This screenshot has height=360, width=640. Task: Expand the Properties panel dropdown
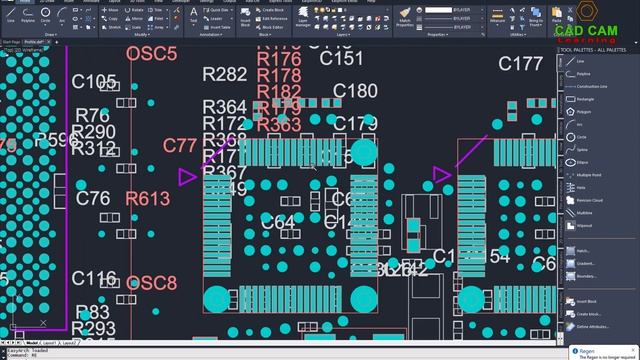pyautogui.click(x=438, y=35)
